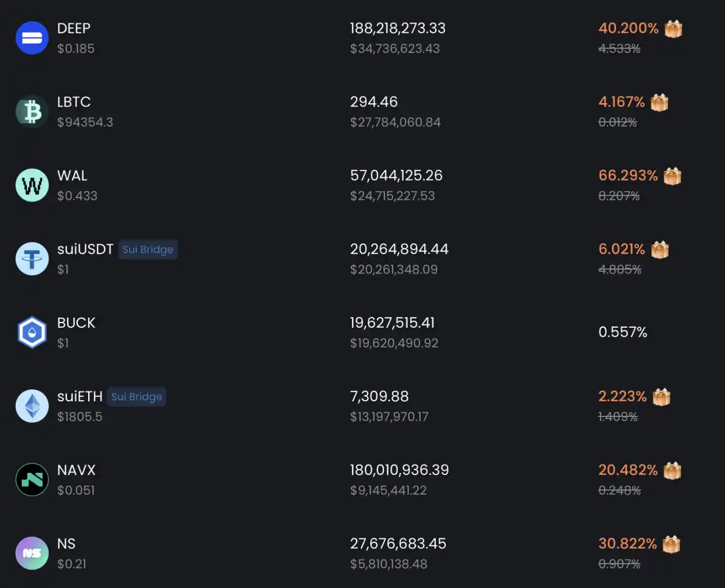Click the DEEP token icon
Image resolution: width=725 pixels, height=588 pixels.
pos(32,38)
